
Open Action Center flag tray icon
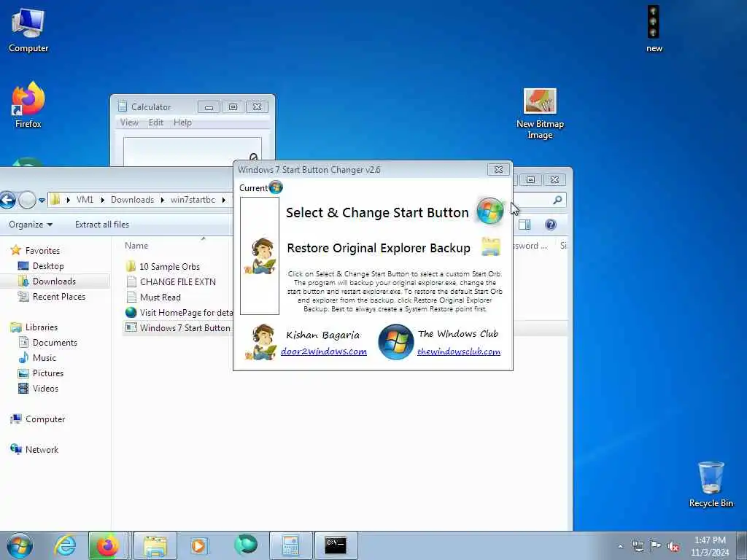point(656,546)
